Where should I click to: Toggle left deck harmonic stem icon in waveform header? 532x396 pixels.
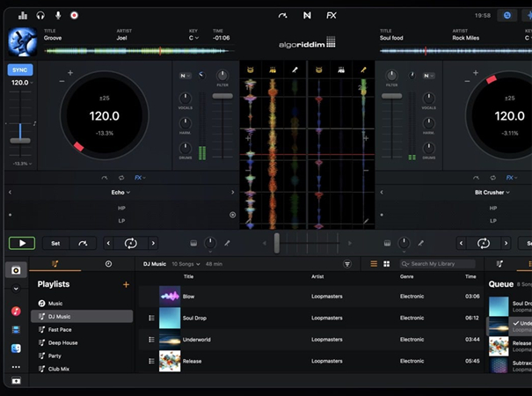click(x=273, y=70)
